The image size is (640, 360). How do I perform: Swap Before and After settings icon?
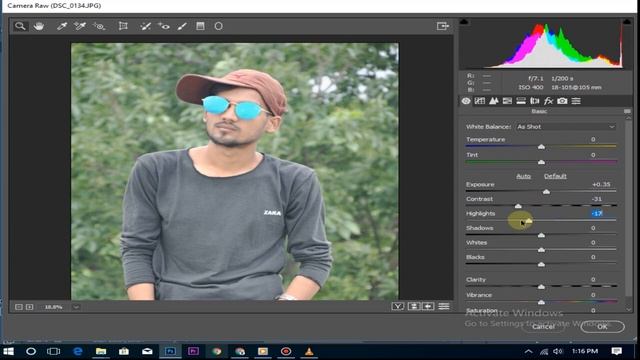(x=413, y=306)
